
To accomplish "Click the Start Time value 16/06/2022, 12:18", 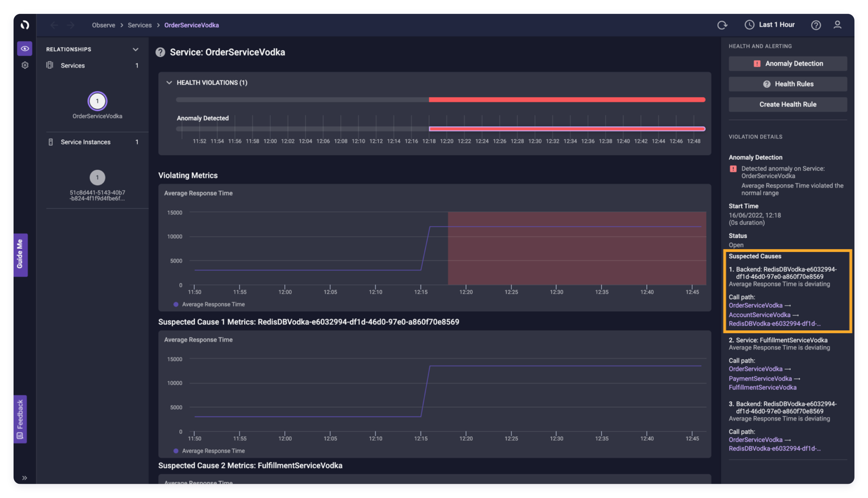I will click(x=754, y=215).
